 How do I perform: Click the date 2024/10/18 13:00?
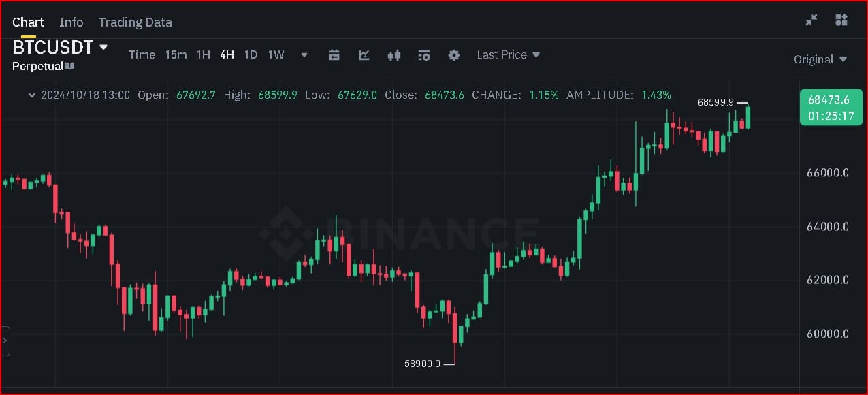(85, 95)
